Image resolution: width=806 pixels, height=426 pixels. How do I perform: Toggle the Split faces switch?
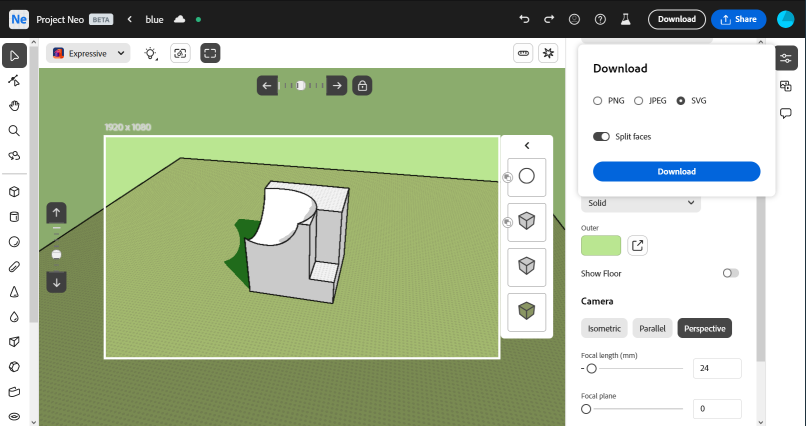pyautogui.click(x=601, y=136)
